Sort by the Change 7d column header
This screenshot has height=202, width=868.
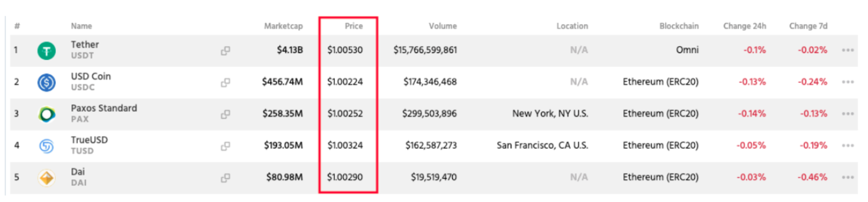809,26
